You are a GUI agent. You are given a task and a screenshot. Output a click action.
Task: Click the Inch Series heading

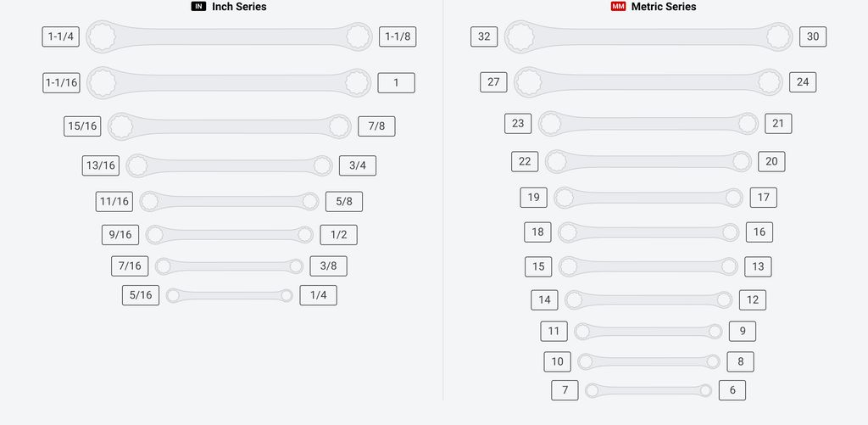pyautogui.click(x=239, y=7)
